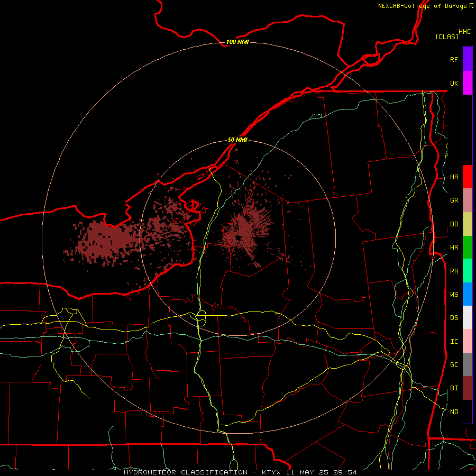The image size is (476, 476).
Task: Click the IC light pink legend swatch
Action: [x=467, y=341]
